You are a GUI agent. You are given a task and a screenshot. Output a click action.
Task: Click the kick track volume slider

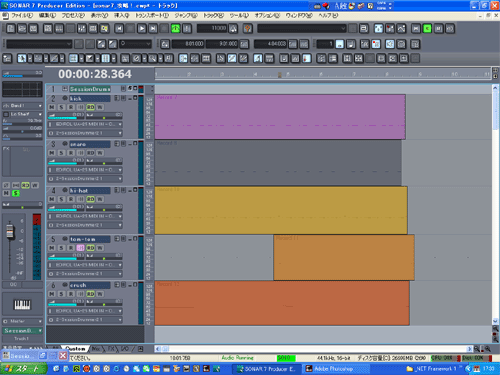click(66, 115)
